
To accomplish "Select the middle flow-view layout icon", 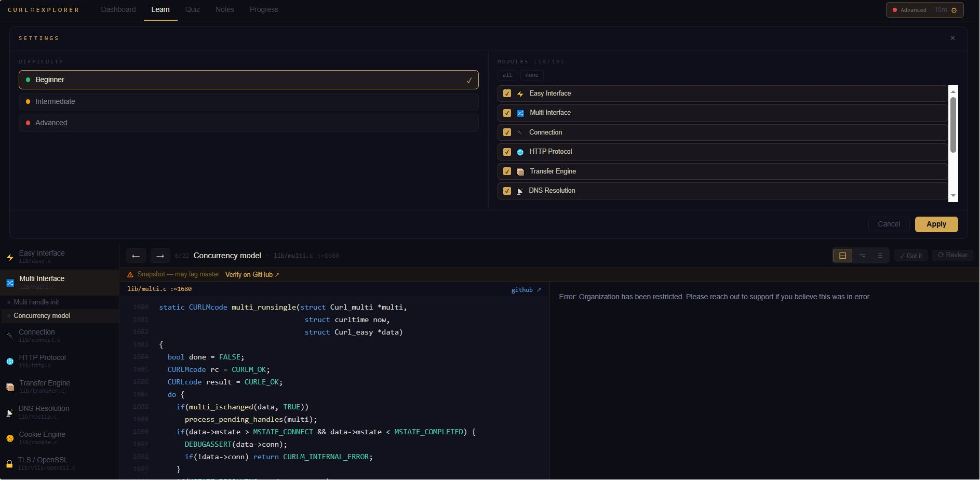I will pos(862,256).
